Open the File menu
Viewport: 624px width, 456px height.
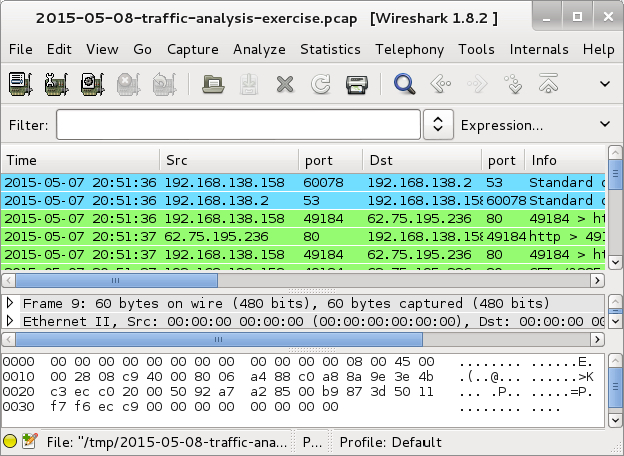[x=21, y=49]
